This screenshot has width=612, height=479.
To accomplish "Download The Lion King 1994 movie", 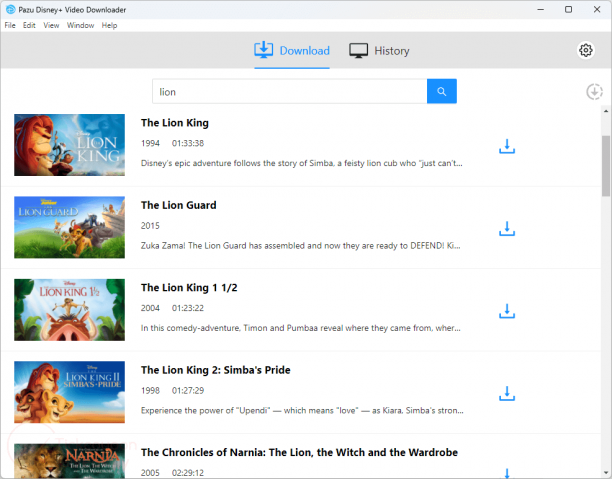I will point(507,146).
